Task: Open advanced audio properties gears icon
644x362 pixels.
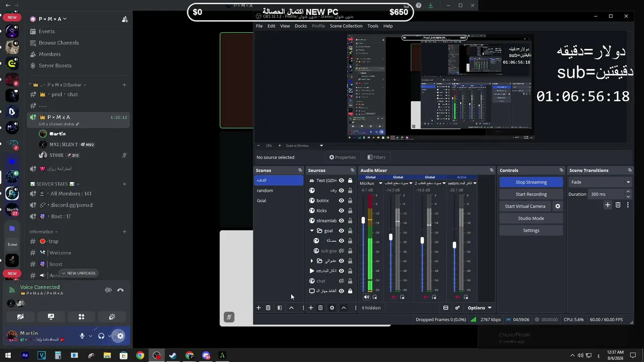Action: 457,308
